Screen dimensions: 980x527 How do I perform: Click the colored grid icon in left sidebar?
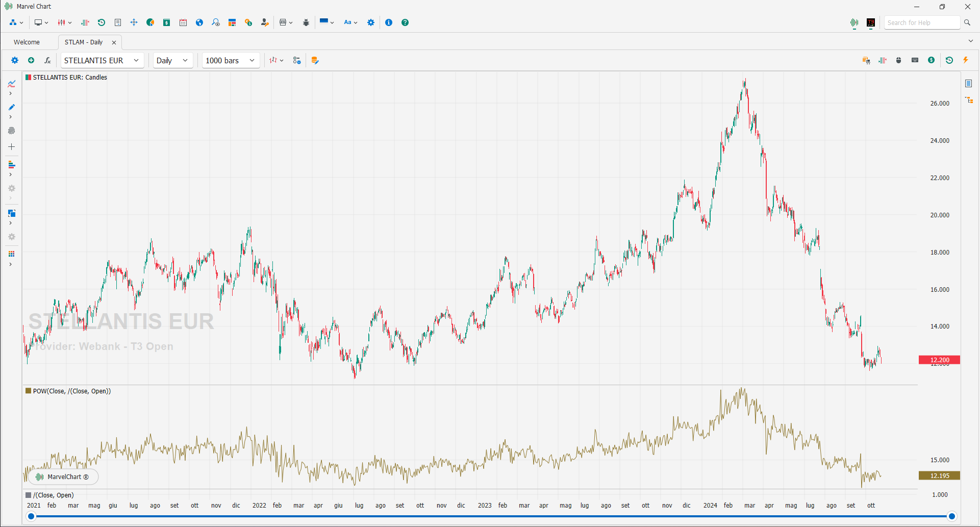coord(12,254)
